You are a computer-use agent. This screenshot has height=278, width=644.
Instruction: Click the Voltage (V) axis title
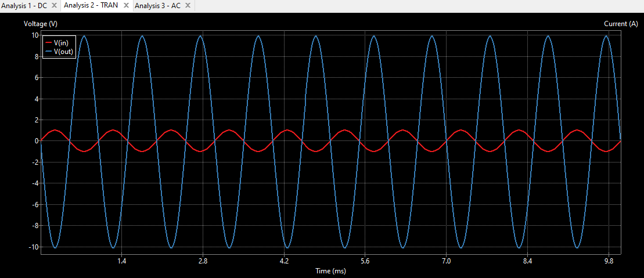click(41, 24)
